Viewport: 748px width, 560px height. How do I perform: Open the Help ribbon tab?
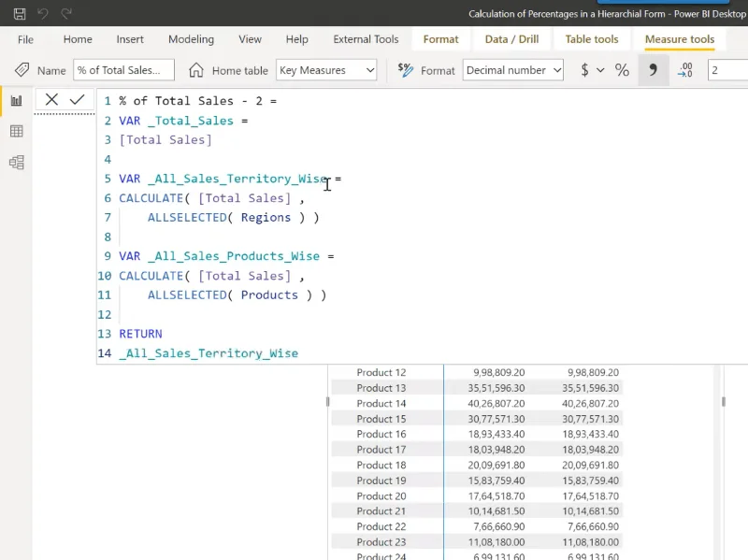point(296,39)
